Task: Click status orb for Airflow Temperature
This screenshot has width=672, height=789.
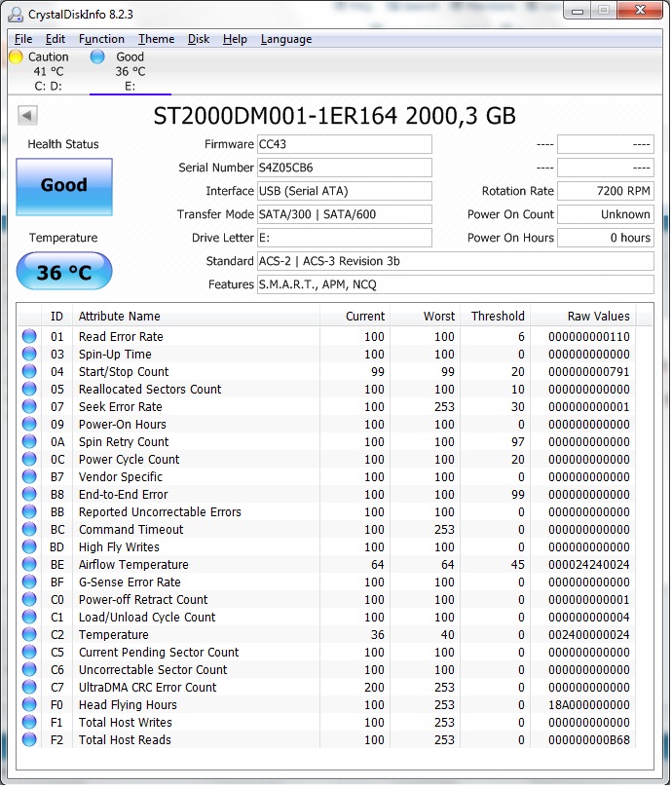Action: point(29,564)
